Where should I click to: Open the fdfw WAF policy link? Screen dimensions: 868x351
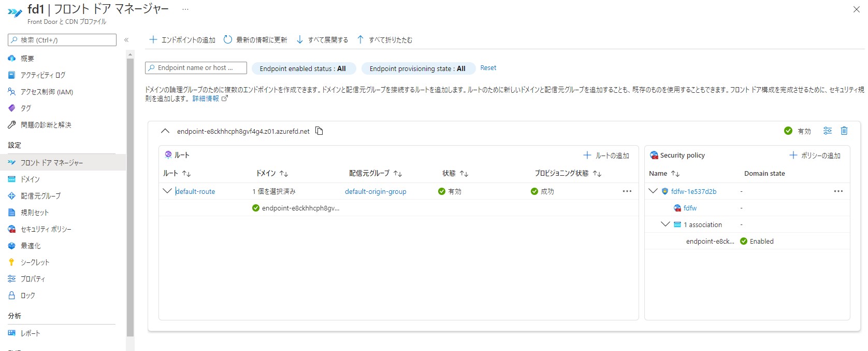690,208
